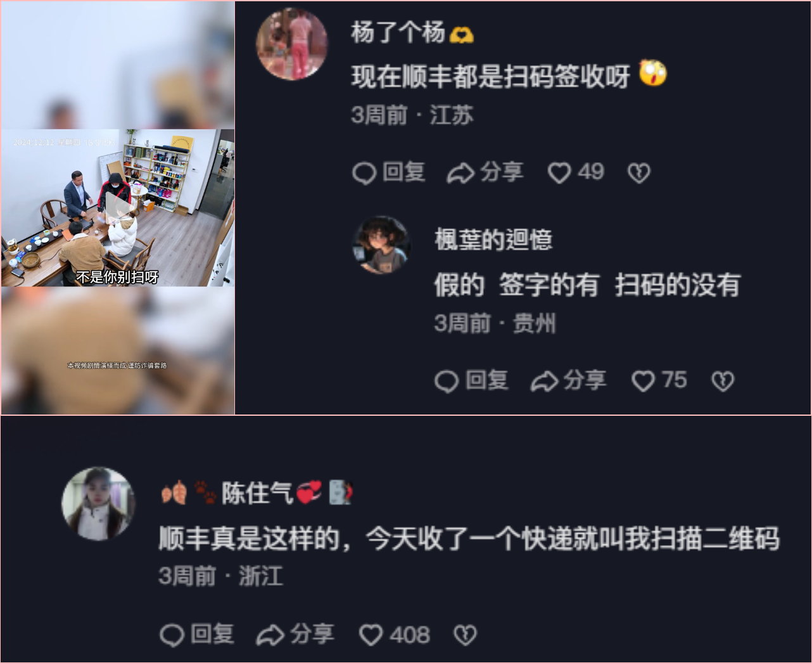Open 陈住气's profile picture
This screenshot has height=663, width=812.
[98, 504]
